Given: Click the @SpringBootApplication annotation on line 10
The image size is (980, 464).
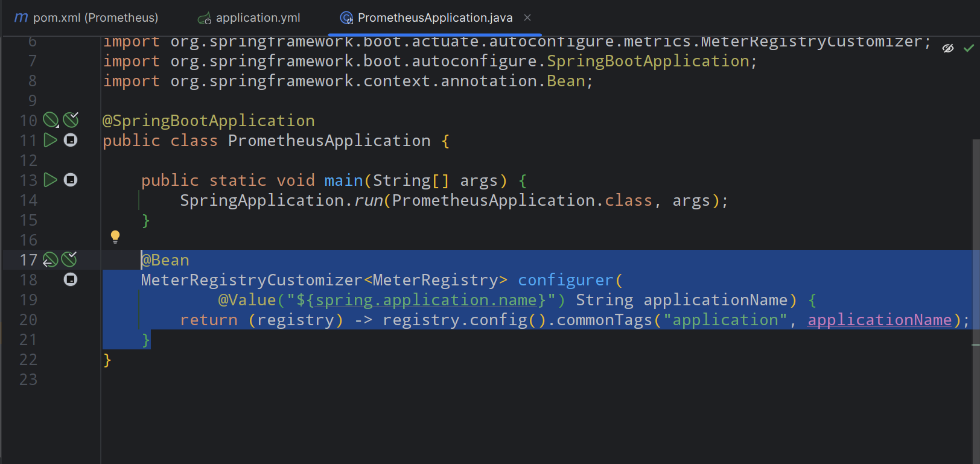Looking at the screenshot, I should pos(209,121).
